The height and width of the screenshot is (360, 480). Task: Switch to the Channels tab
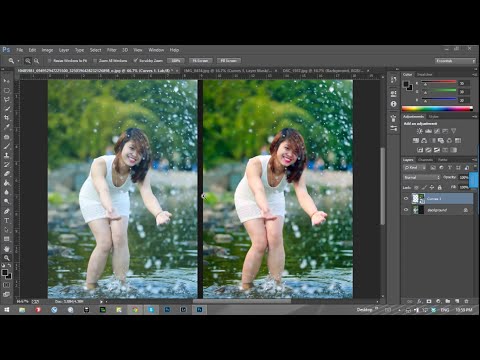point(425,160)
